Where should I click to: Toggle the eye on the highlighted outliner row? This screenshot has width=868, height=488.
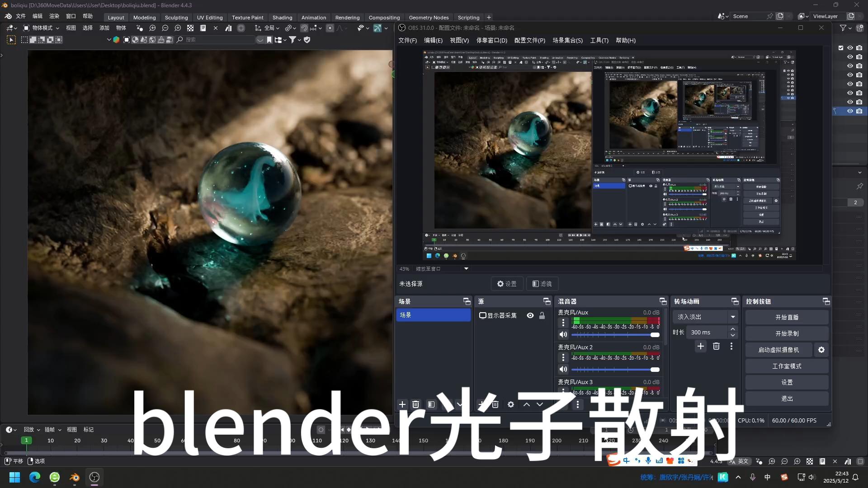[x=850, y=111]
